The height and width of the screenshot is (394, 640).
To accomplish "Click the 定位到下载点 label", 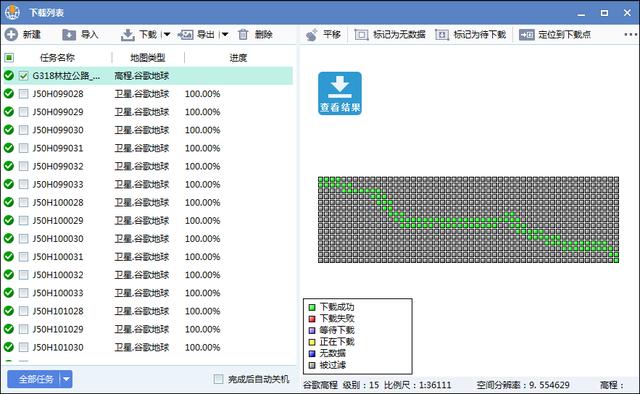I will tap(564, 35).
